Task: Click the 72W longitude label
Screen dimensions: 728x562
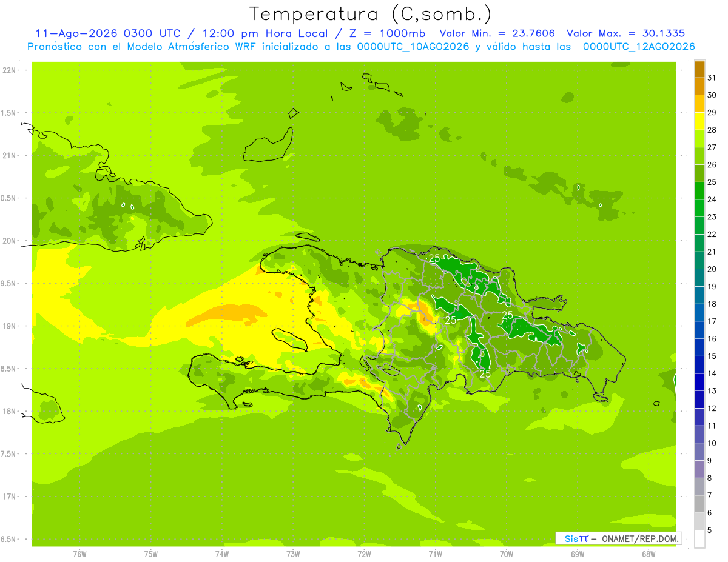Action: (364, 554)
